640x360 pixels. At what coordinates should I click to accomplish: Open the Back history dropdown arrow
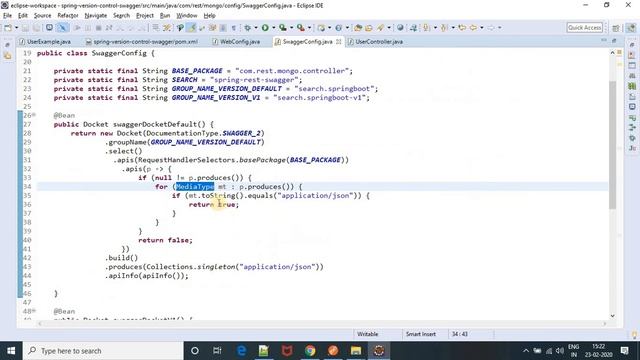[x=482, y=28]
